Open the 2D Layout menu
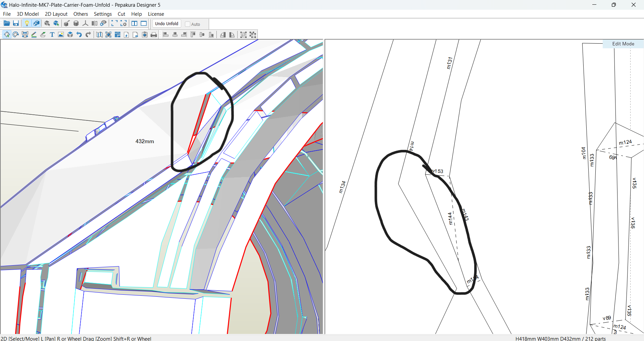 click(56, 14)
